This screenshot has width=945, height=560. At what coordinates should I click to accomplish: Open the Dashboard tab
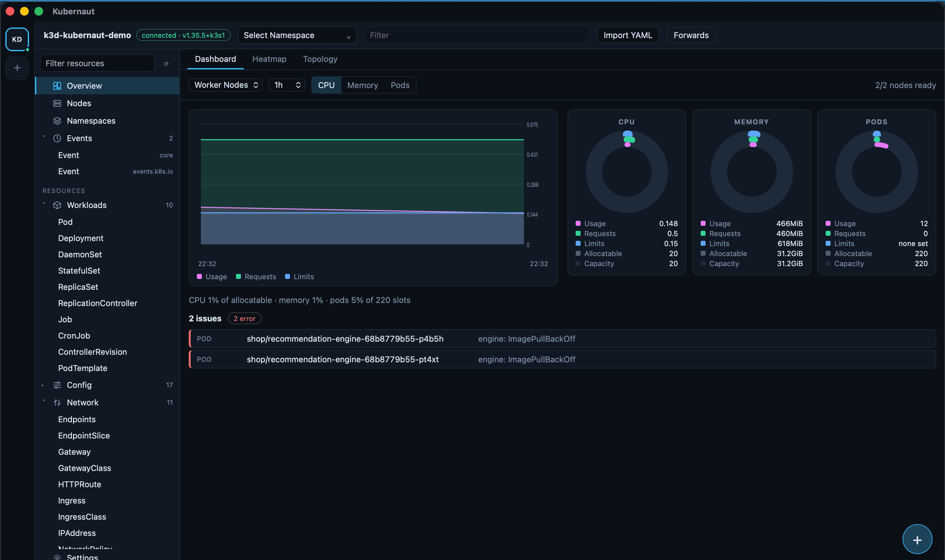(215, 59)
